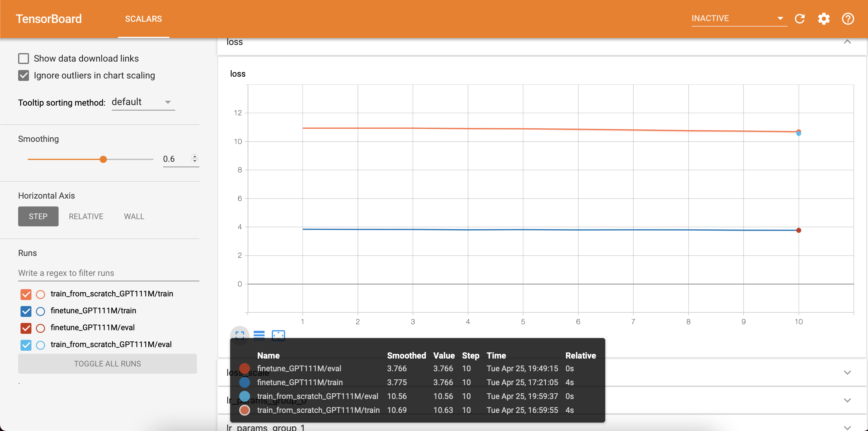This screenshot has width=868, height=431.
Task: Select STEP horizontal axis
Action: click(x=38, y=216)
